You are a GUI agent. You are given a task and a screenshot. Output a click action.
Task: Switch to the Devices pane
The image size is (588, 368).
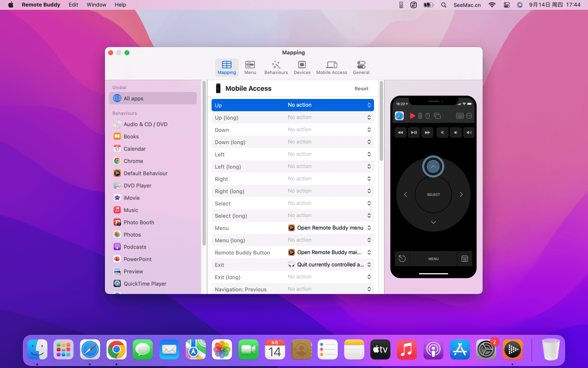pos(302,67)
